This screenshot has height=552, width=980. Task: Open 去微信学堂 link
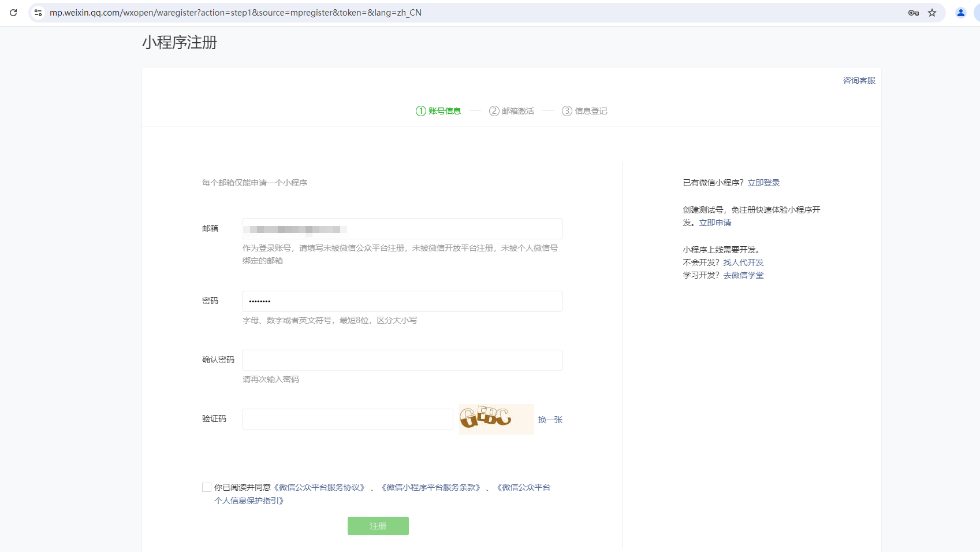click(743, 275)
